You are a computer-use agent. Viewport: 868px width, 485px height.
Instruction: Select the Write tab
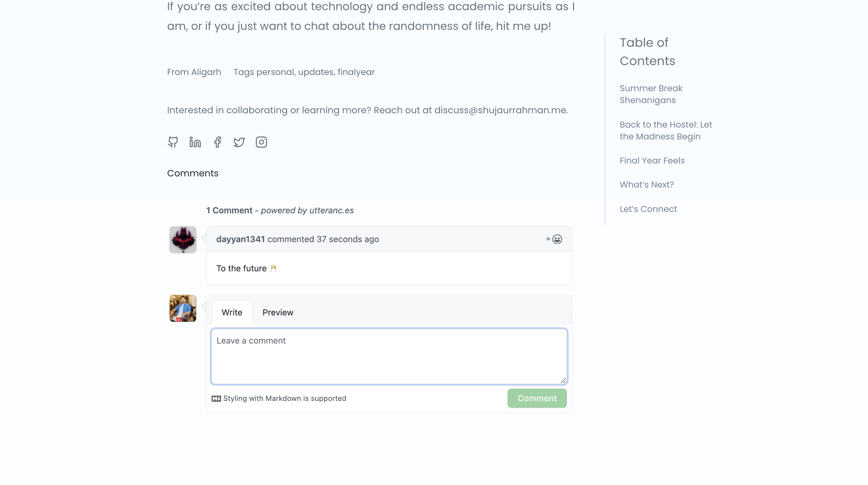coord(232,312)
